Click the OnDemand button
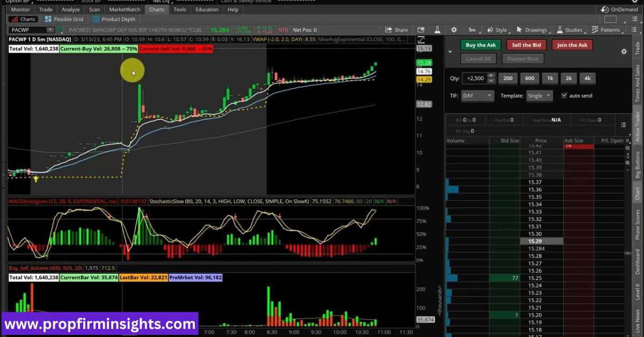 coord(619,10)
